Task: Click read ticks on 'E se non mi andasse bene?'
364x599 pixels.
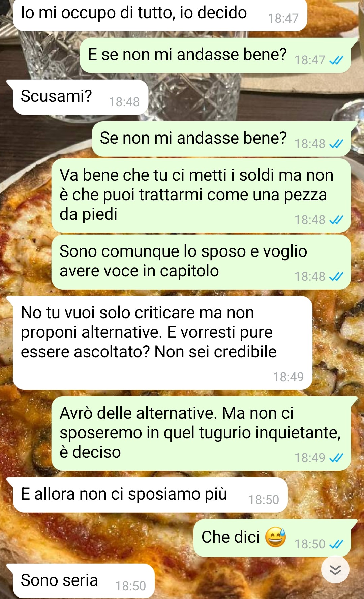Action: [x=336, y=60]
